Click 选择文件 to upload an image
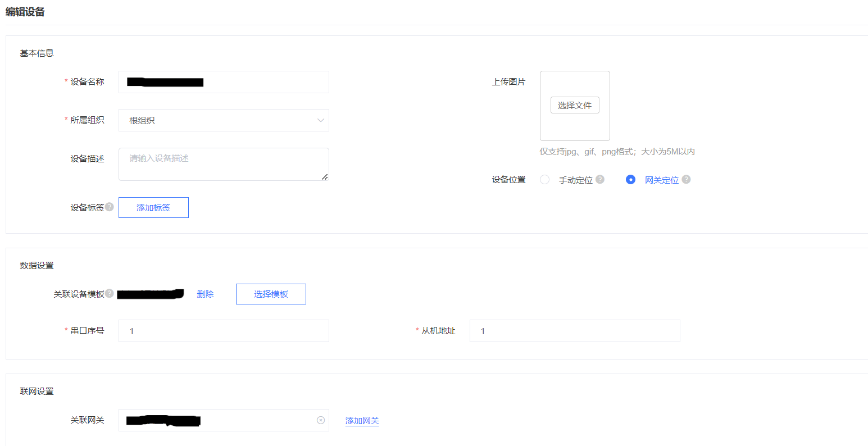 tap(575, 104)
